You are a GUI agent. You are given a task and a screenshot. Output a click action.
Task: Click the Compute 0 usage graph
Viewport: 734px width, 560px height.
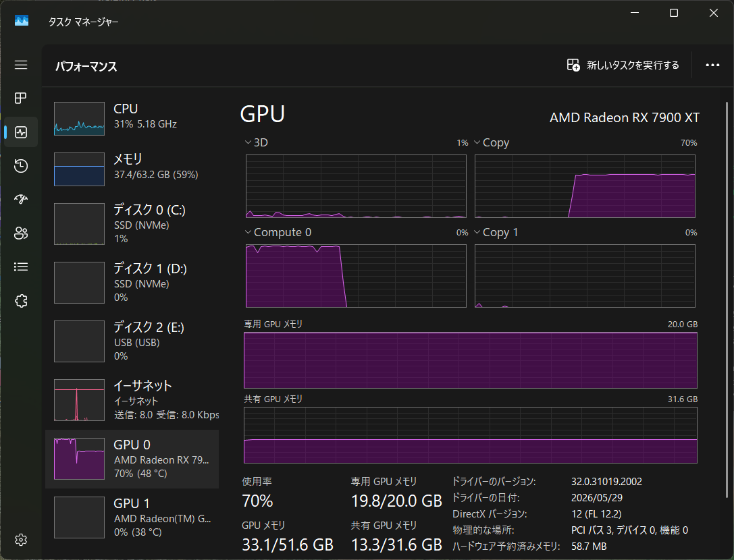pos(356,276)
